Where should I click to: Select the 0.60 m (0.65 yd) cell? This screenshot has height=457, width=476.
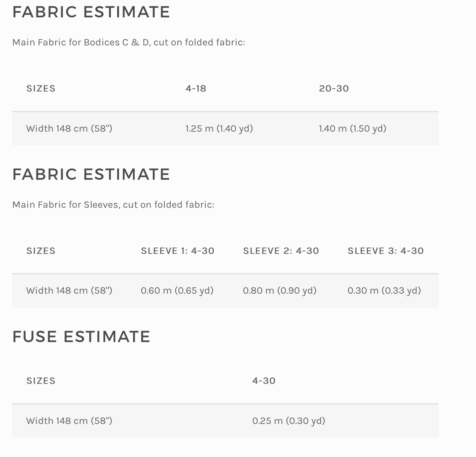point(177,291)
